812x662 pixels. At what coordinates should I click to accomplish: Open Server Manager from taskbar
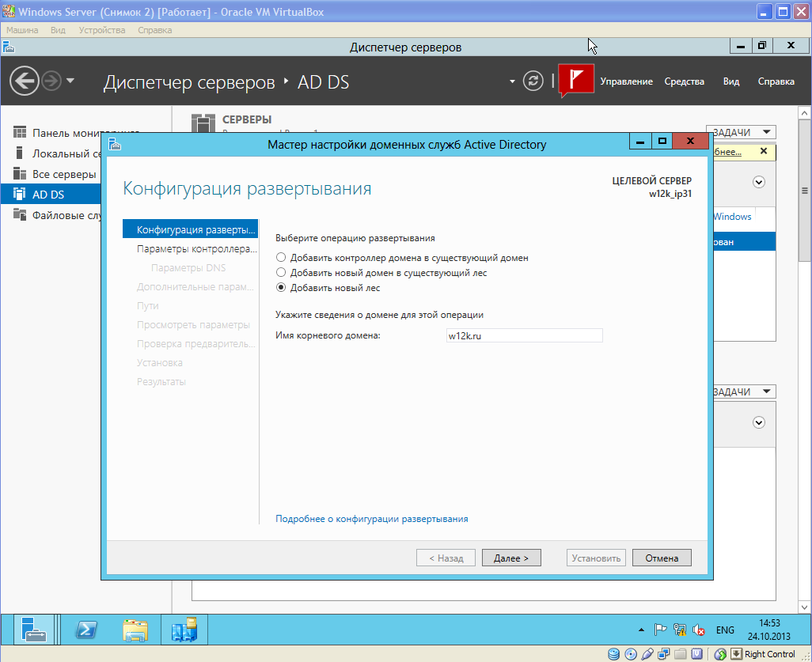tap(33, 630)
